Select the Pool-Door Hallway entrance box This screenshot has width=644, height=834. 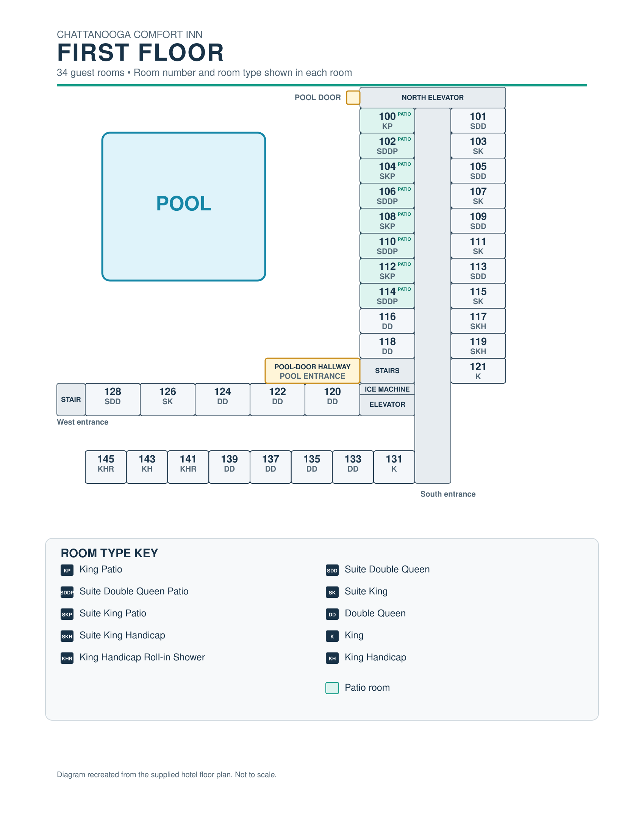click(313, 371)
